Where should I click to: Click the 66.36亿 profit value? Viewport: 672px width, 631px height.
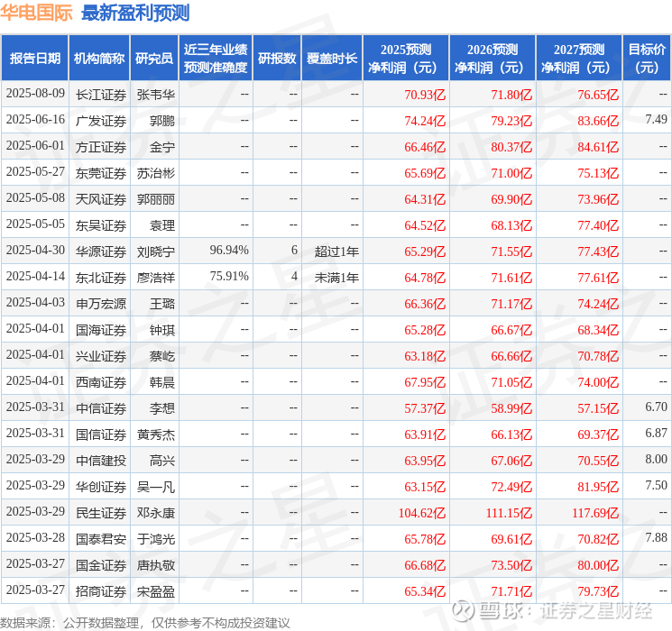(x=425, y=304)
